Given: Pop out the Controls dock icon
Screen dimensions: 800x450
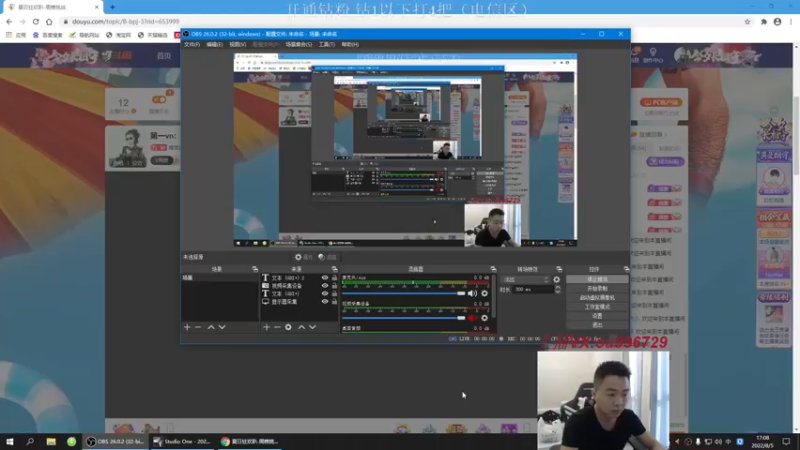Looking at the screenshot, I should [626, 269].
